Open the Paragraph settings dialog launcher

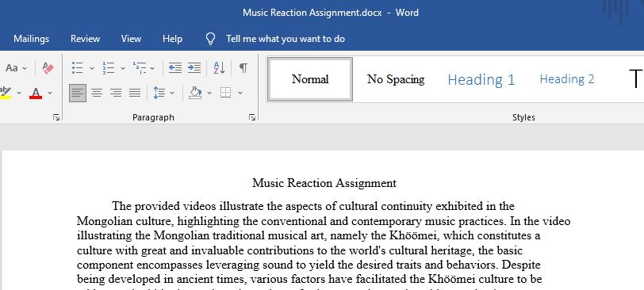pos(252,118)
